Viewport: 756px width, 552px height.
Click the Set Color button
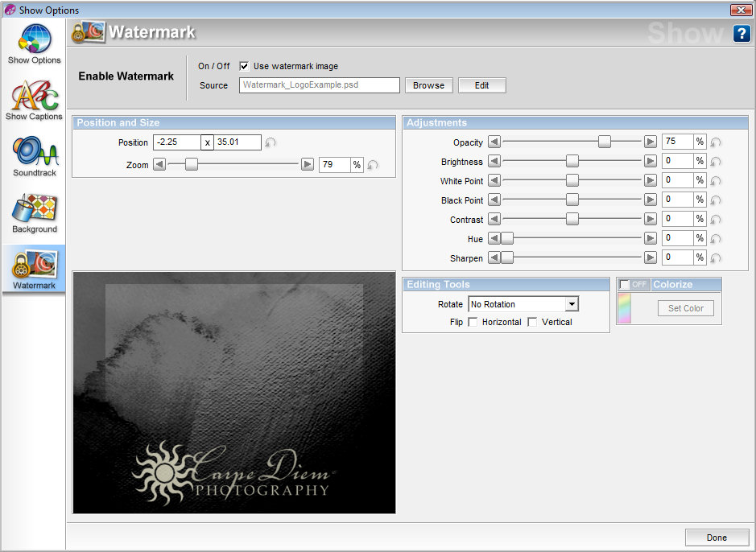pos(686,308)
